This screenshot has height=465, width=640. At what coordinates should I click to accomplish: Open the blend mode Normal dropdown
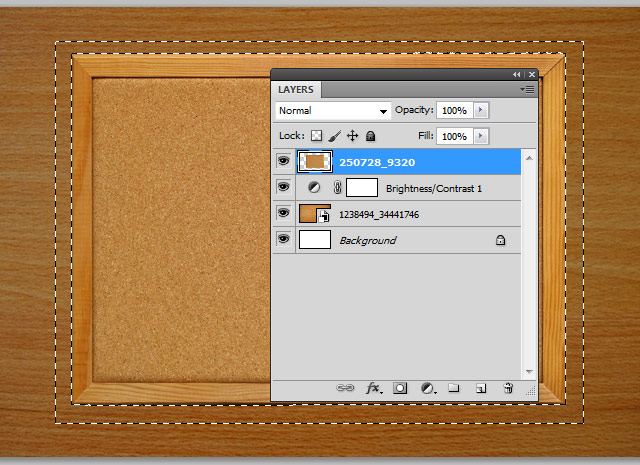click(x=332, y=110)
